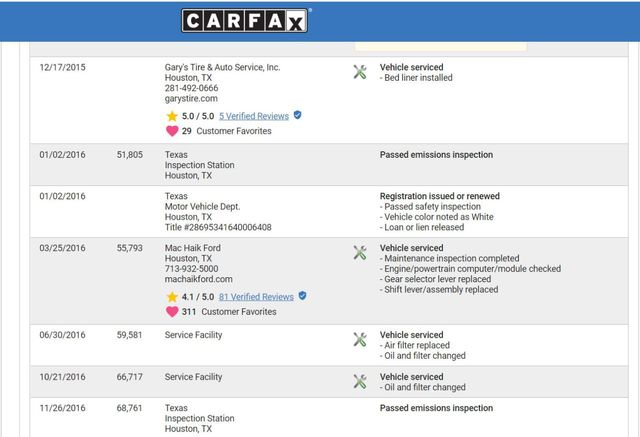The width and height of the screenshot is (640, 437).
Task: Visit machaikford.com website text
Action: pos(198,280)
